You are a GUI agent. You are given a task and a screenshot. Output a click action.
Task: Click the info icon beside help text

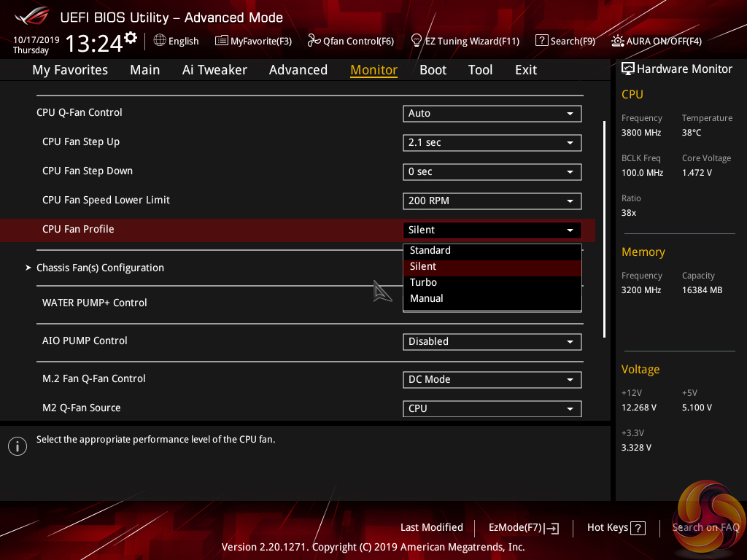pyautogui.click(x=18, y=446)
